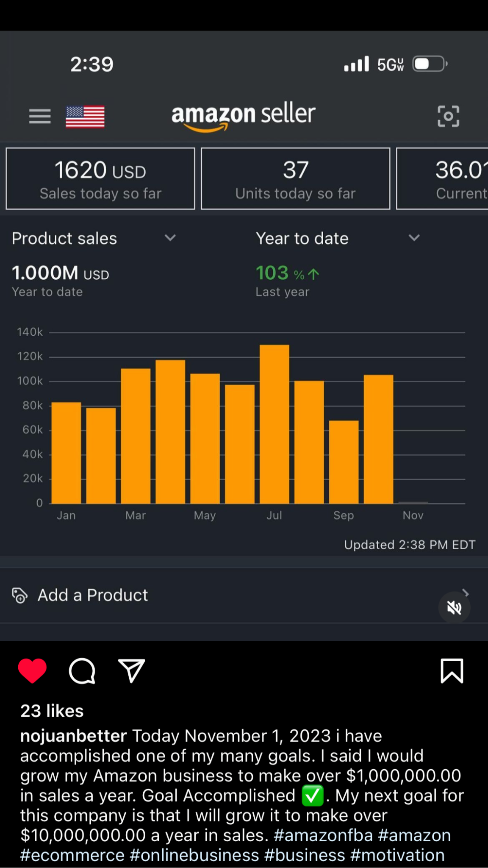Open the nojuanbetter profile link
488x868 pixels.
(74, 736)
